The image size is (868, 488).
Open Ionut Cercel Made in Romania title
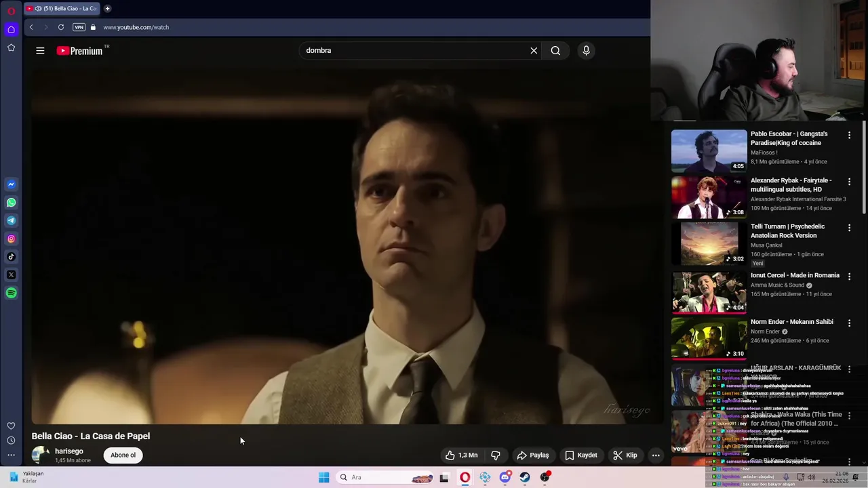coord(795,276)
